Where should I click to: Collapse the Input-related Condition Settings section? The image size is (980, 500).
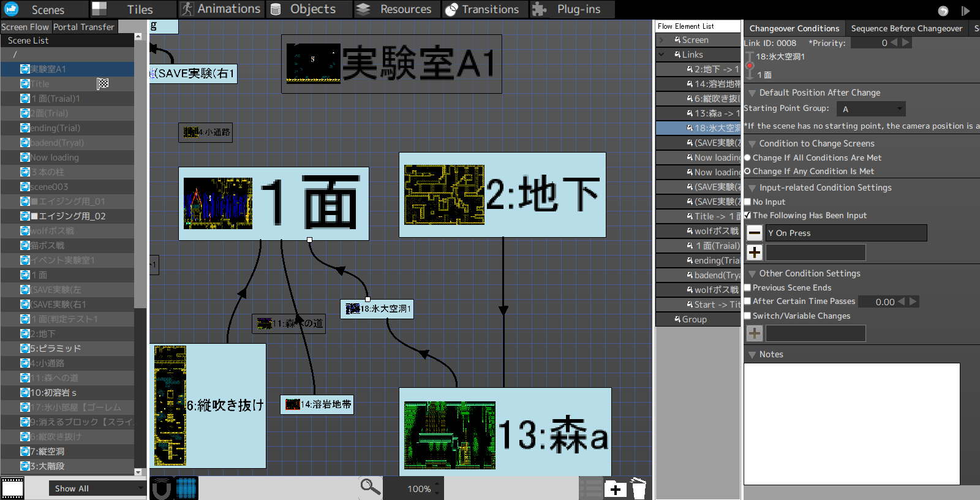pos(752,187)
